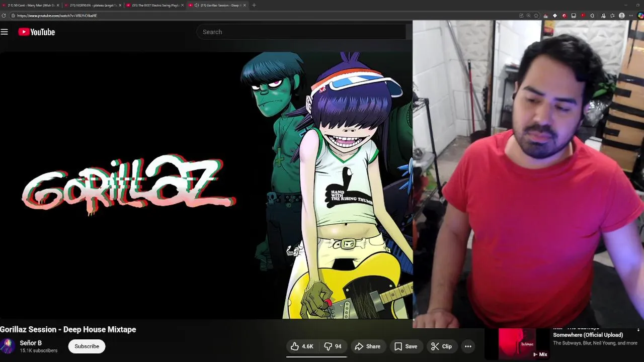644x362 pixels.
Task: Click the YouTube Search input field
Action: pyautogui.click(x=302, y=32)
